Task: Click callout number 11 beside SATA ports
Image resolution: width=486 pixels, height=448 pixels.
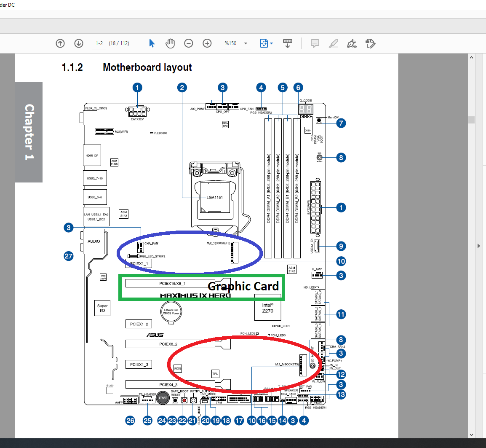Action: click(341, 314)
